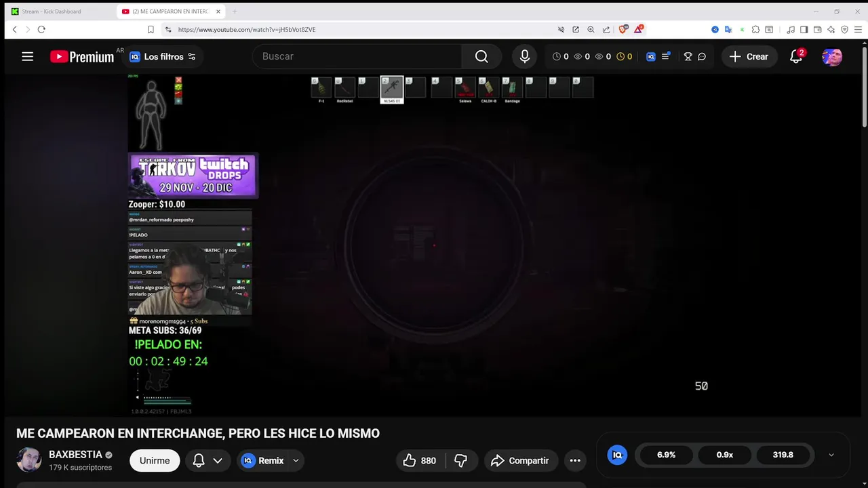
Task: Click the Compartir share button
Action: [520, 461]
